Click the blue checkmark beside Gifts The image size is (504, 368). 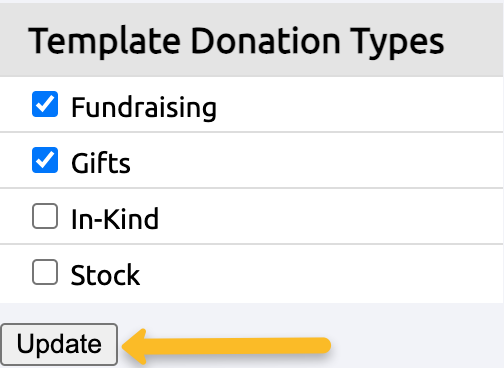[45, 160]
